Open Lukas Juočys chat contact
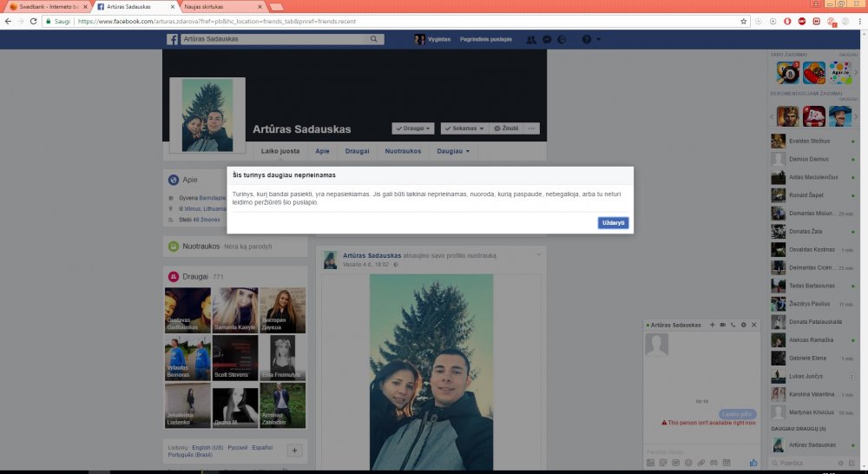This screenshot has width=868, height=474. (814, 376)
